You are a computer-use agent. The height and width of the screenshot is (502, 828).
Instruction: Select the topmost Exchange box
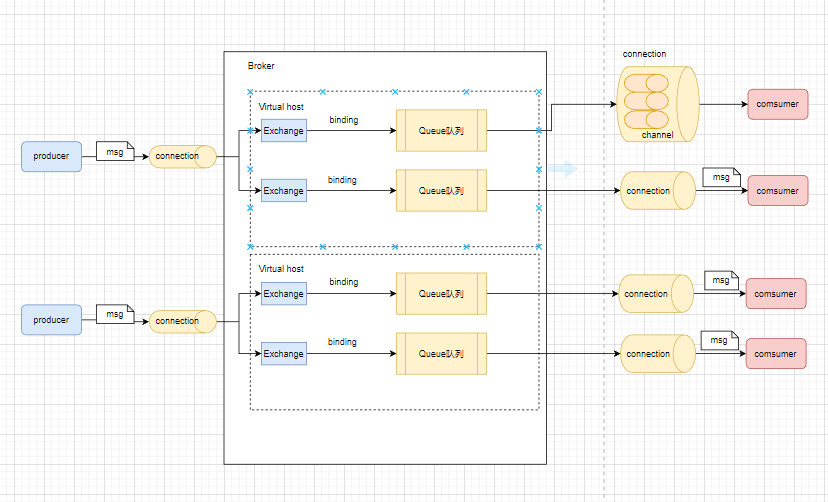click(x=283, y=130)
